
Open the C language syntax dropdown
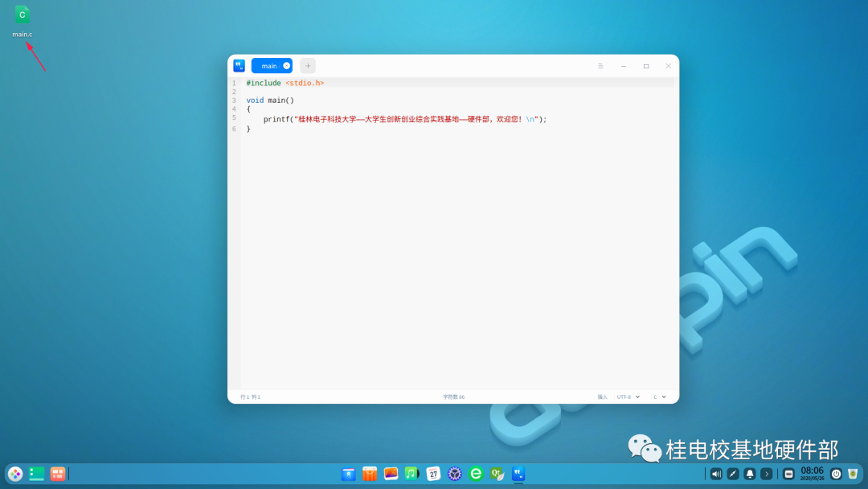pyautogui.click(x=659, y=397)
